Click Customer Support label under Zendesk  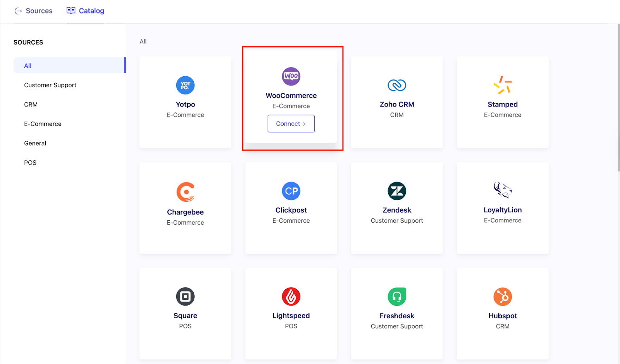397,221
